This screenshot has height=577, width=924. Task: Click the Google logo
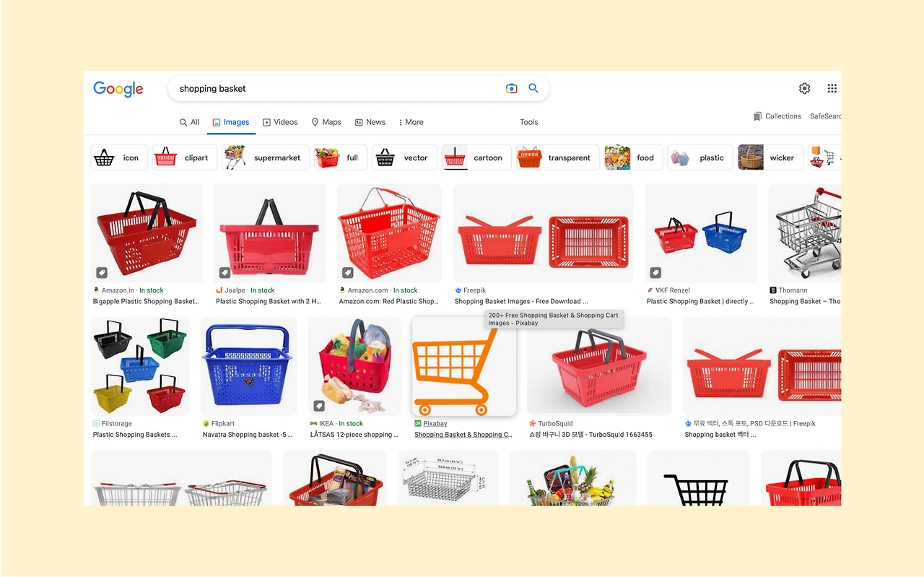point(118,89)
